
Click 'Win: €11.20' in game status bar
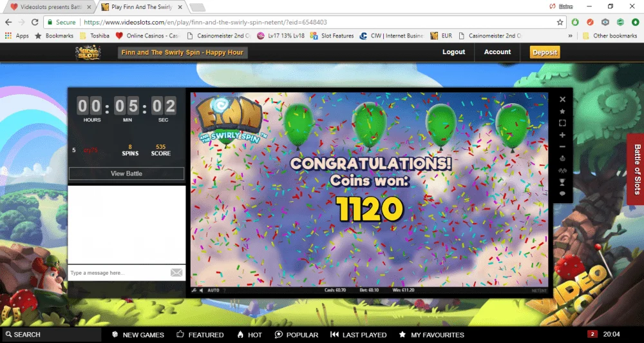[x=403, y=290]
